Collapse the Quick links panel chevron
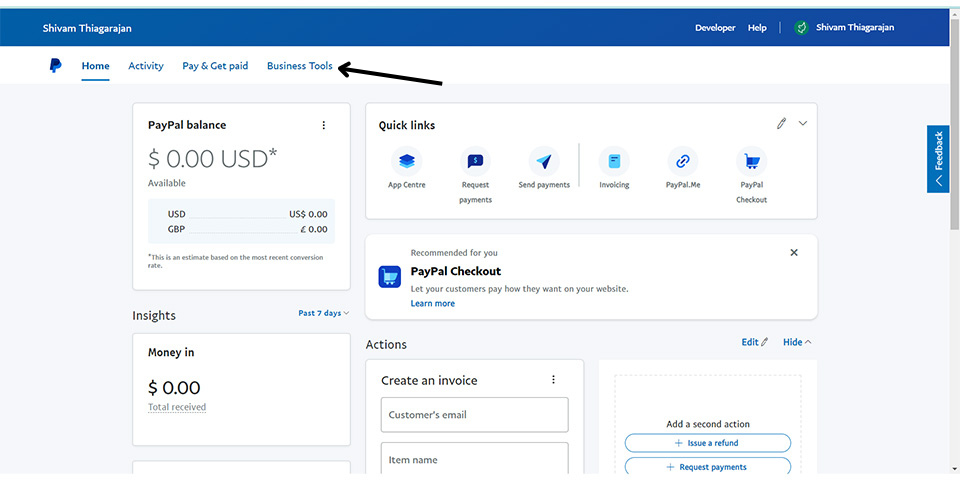This screenshot has height=480, width=960. pyautogui.click(x=802, y=123)
